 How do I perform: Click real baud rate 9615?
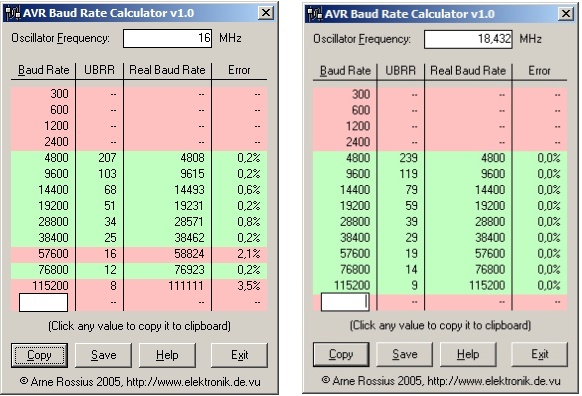[x=192, y=174]
